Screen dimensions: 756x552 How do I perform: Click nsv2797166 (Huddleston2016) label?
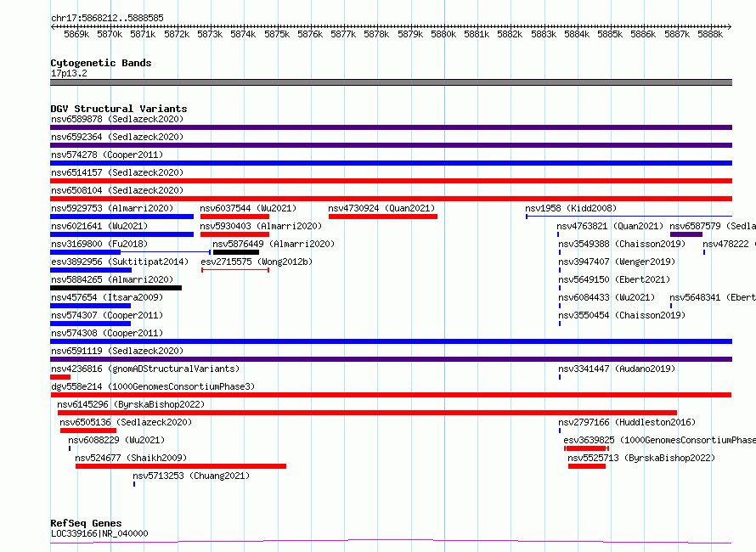point(627,422)
